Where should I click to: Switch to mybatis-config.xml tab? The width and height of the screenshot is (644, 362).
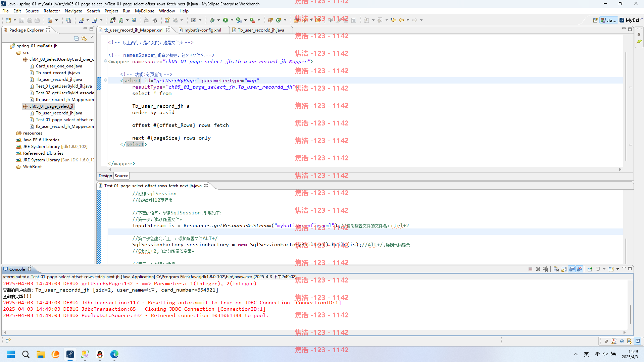pyautogui.click(x=202, y=30)
